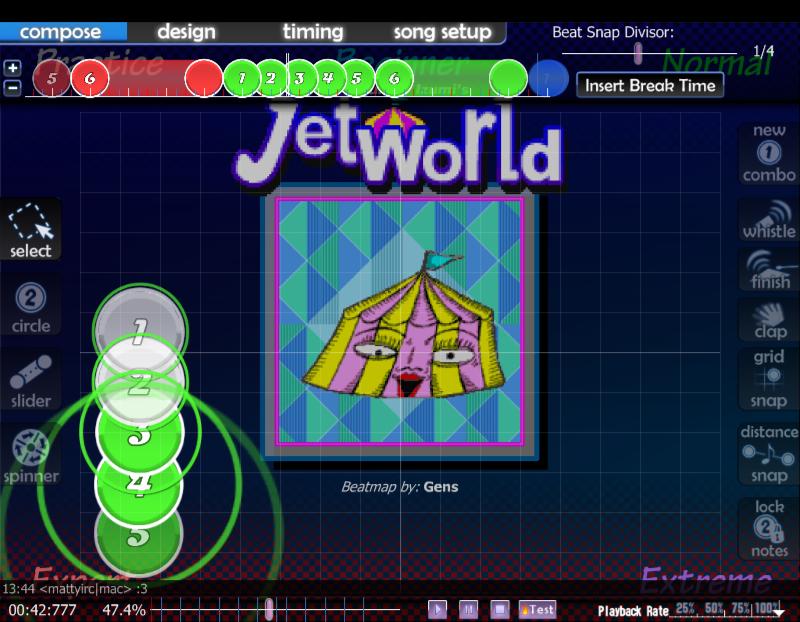Viewport: 800px width, 622px height.
Task: Pause the song playback
Action: (468, 609)
